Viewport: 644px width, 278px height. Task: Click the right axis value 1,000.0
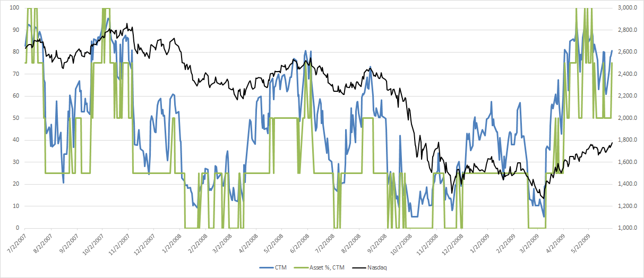coord(626,228)
